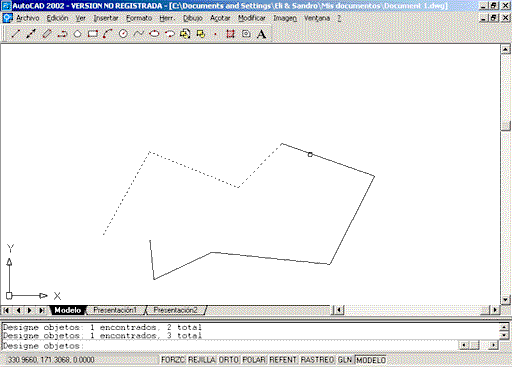Select the Ellipse drawing tool
The width and height of the screenshot is (512, 367).
click(x=154, y=34)
